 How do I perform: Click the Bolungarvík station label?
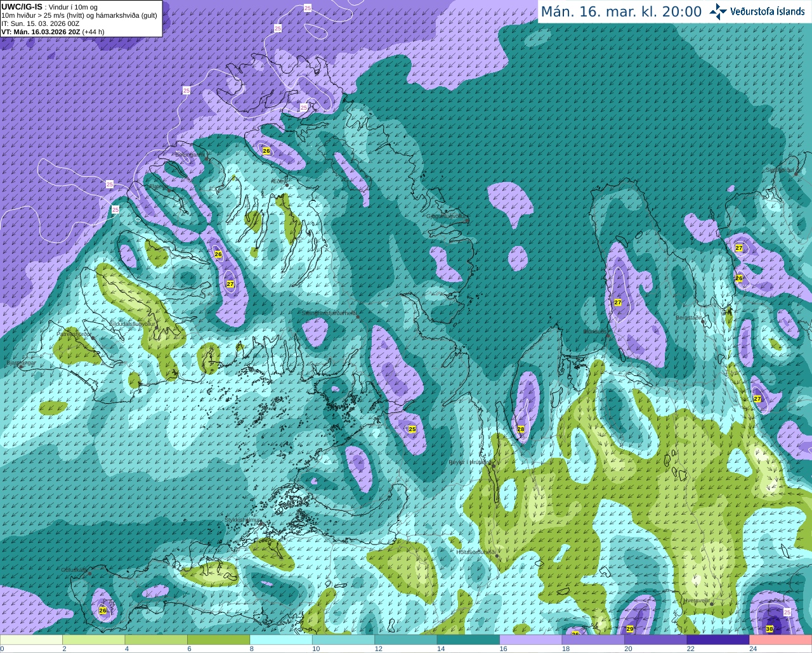coord(190,155)
